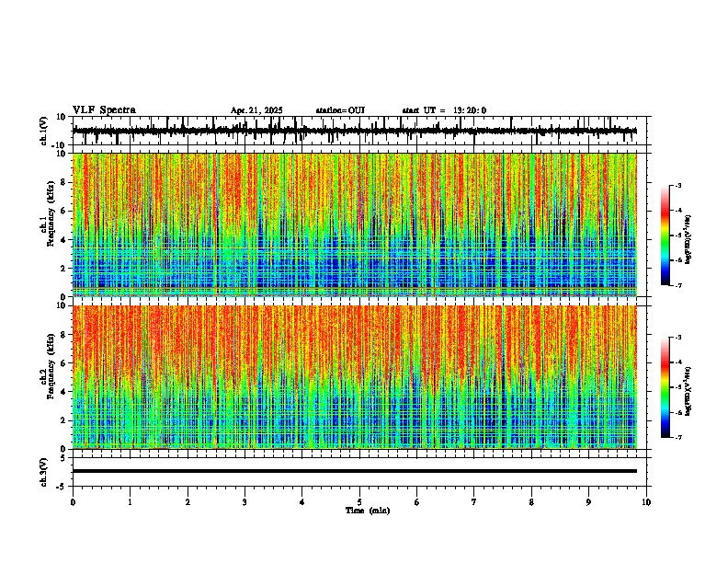
Task: Click the flat ch.3 voltage trace line
Action: point(355,471)
